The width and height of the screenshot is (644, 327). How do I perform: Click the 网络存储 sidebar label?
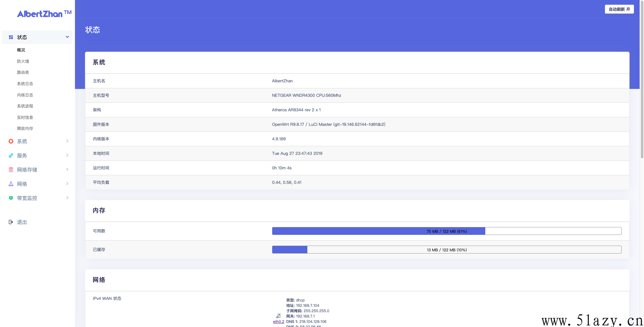point(27,170)
